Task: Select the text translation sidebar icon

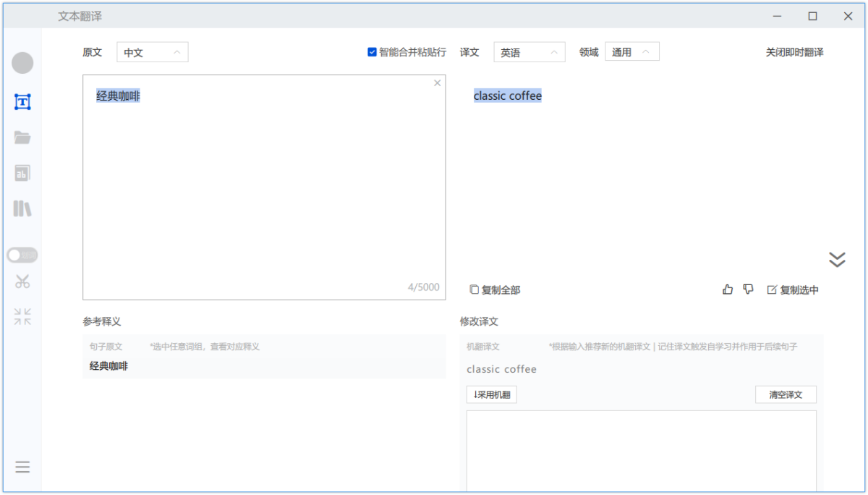Action: click(x=22, y=102)
